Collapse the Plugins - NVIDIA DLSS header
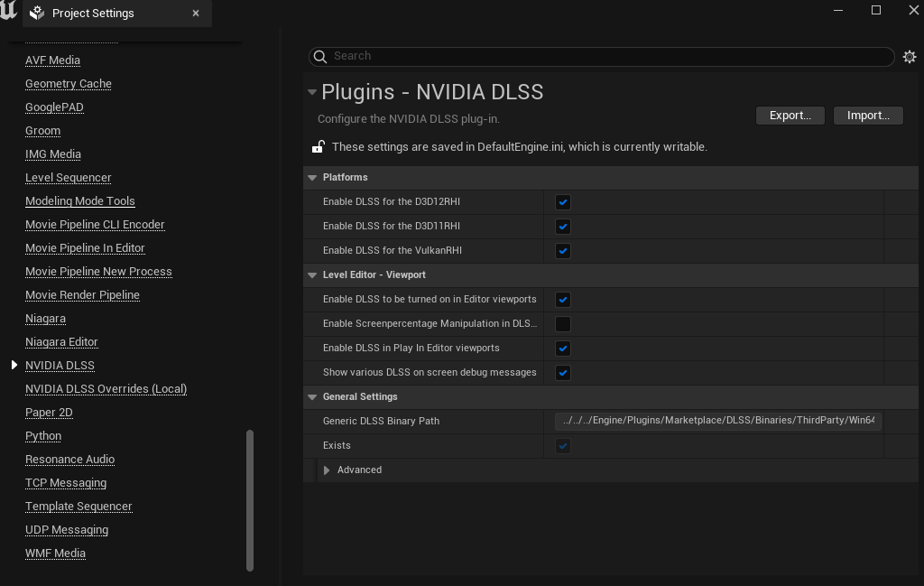 (x=312, y=92)
